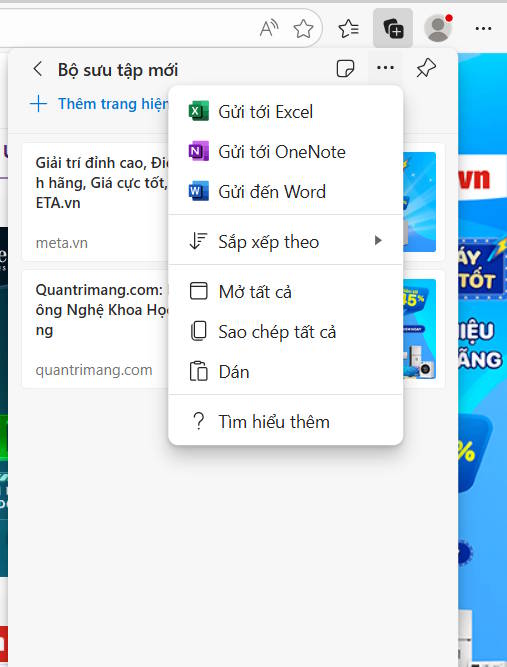507x667 pixels.
Task: Open the browser profile avatar
Action: coord(438,28)
